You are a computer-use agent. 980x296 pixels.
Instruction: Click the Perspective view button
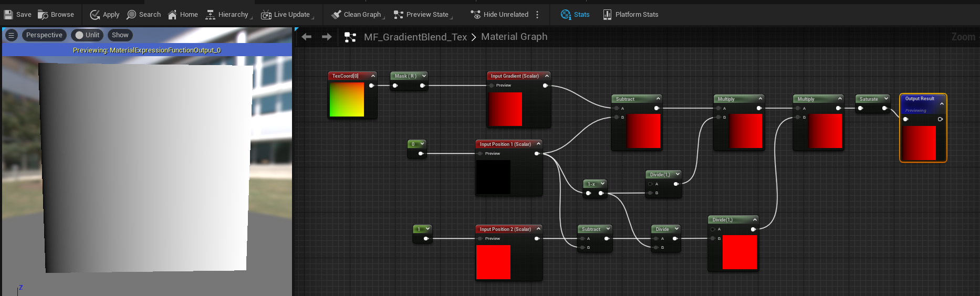44,35
